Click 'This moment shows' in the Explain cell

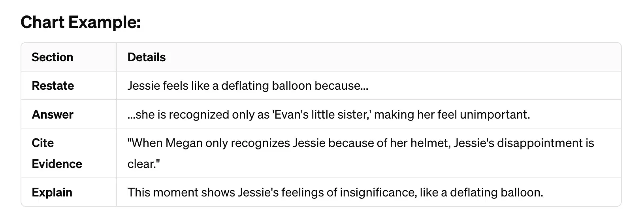coord(181,193)
